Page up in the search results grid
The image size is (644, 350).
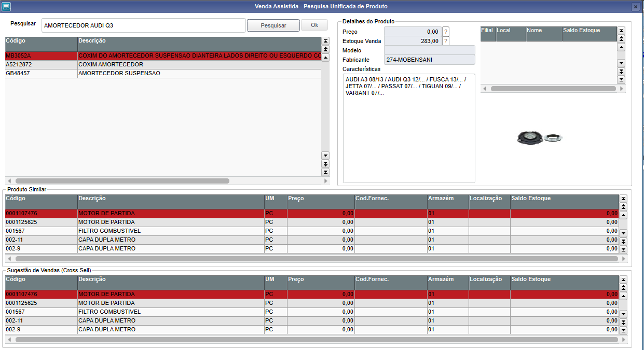tap(325, 49)
